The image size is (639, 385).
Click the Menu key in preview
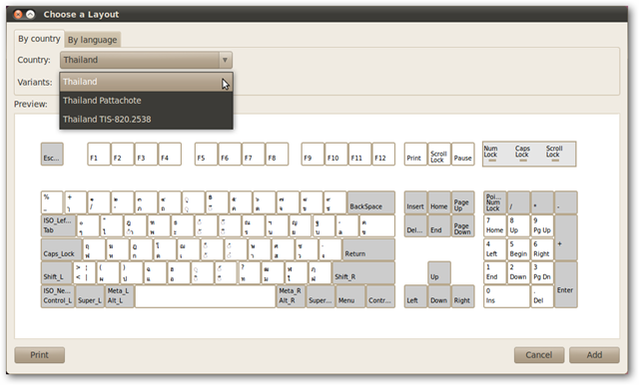coord(350,296)
